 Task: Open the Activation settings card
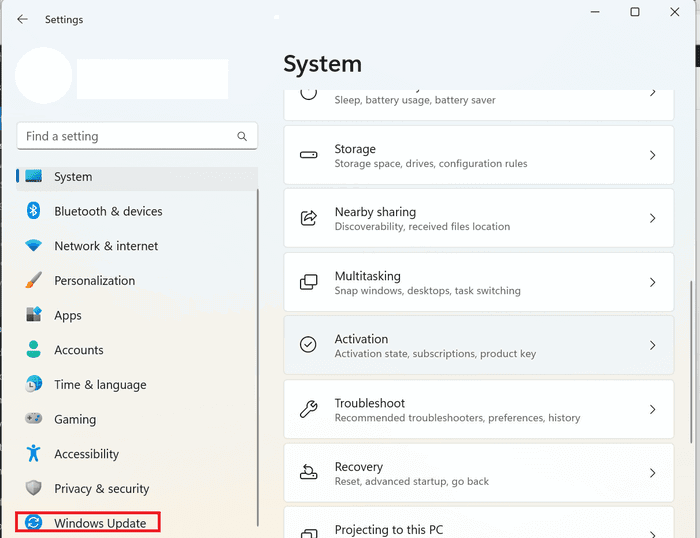coord(479,345)
